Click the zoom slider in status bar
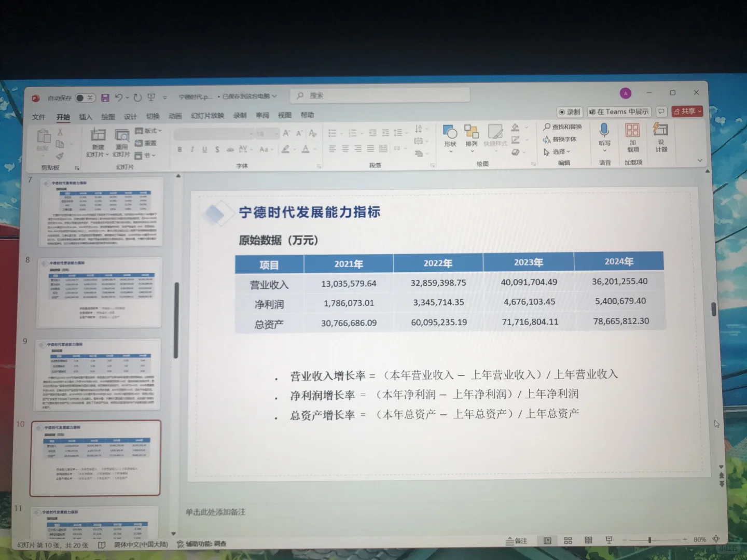The height and width of the screenshot is (560, 747). [654, 540]
